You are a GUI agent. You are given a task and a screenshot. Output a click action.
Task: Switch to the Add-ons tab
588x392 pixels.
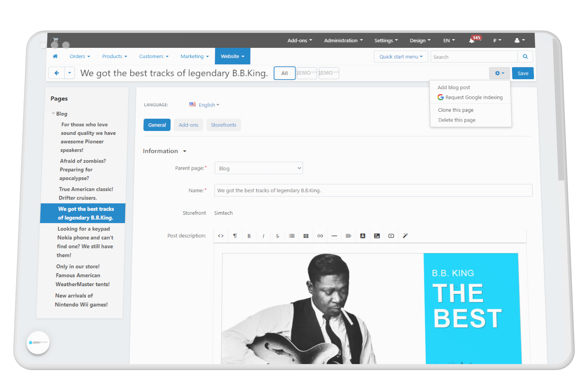click(x=189, y=125)
